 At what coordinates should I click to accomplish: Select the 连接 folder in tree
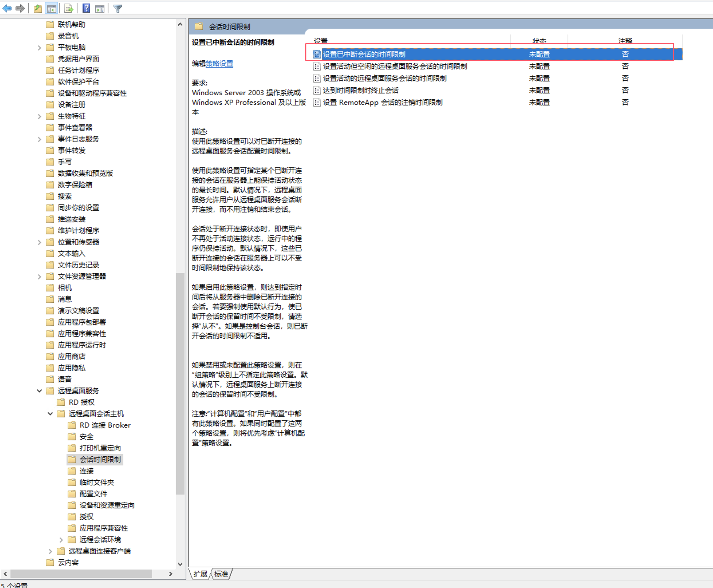tap(86, 471)
